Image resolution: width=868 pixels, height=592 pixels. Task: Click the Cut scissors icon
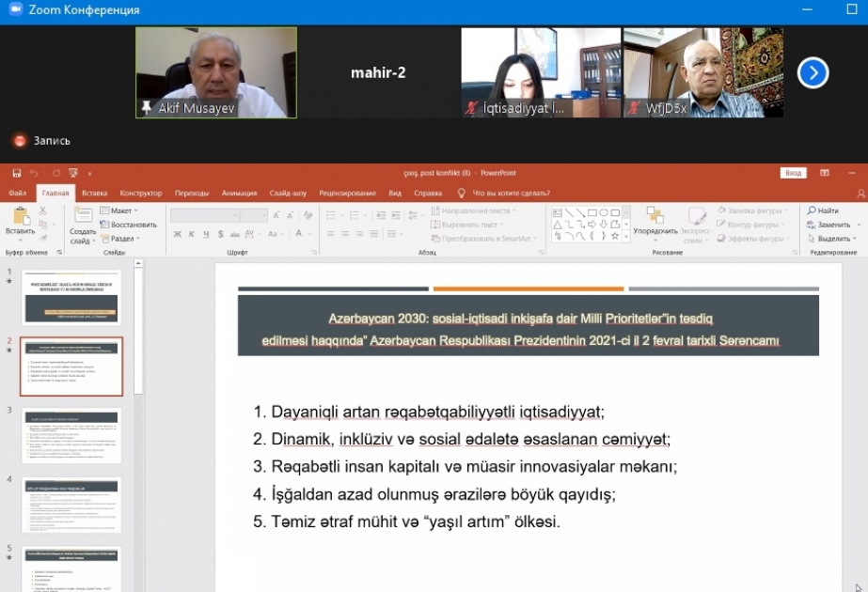42,210
